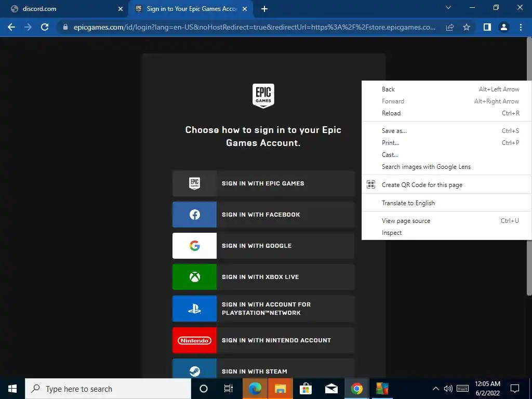Viewport: 532px width, 399px height.
Task: Click the volume speaker icon in tray
Action: click(448, 389)
